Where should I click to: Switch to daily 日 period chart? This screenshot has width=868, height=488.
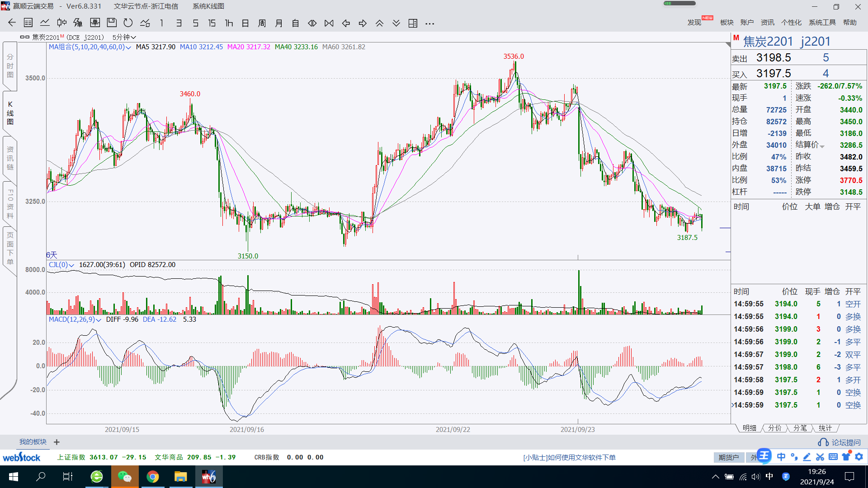coord(245,23)
